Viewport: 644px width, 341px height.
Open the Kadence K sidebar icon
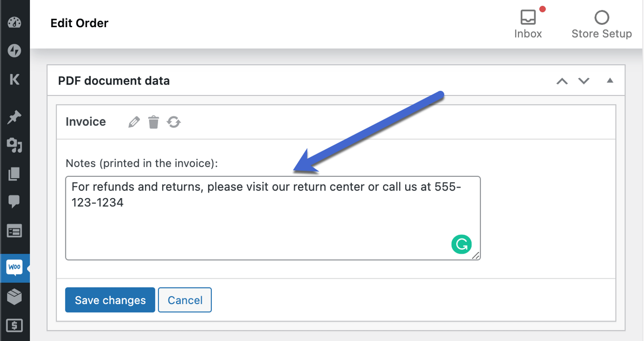14,80
